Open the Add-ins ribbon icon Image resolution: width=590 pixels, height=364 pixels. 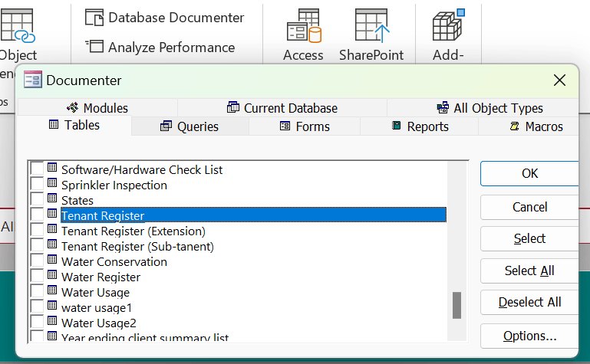(x=449, y=35)
